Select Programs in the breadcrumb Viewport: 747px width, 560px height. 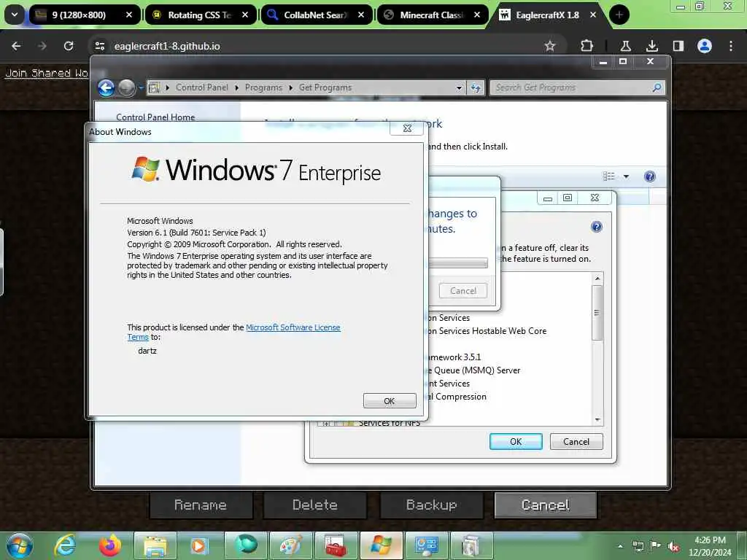(263, 87)
